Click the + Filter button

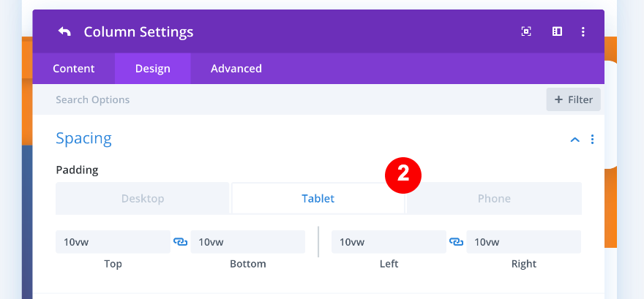573,99
